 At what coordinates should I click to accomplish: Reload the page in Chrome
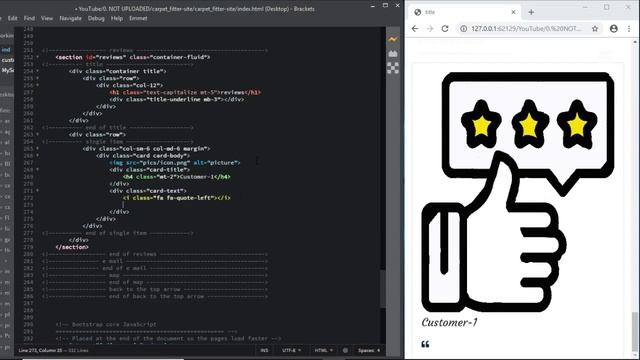point(445,29)
